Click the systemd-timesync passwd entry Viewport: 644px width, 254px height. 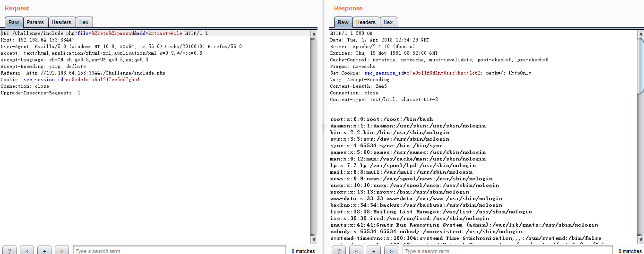pyautogui.click(x=466, y=238)
